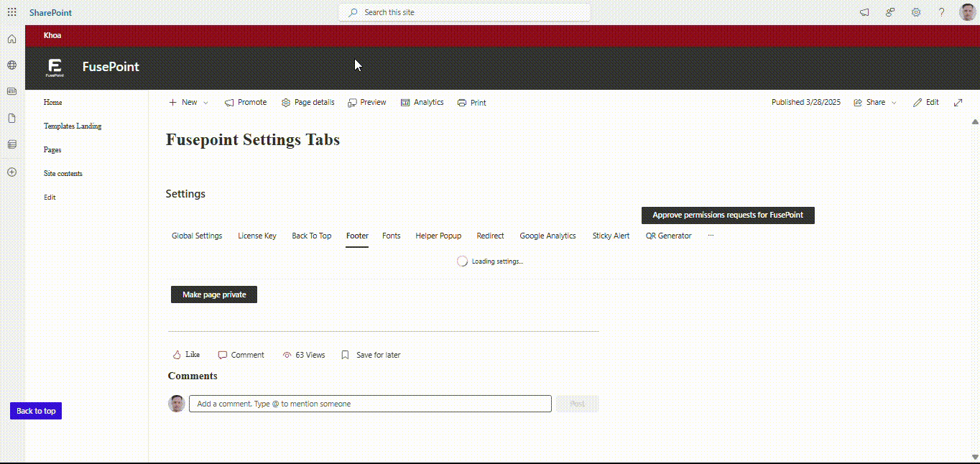Open the Share dropdown
The width and height of the screenshot is (980, 464).
pyautogui.click(x=875, y=103)
